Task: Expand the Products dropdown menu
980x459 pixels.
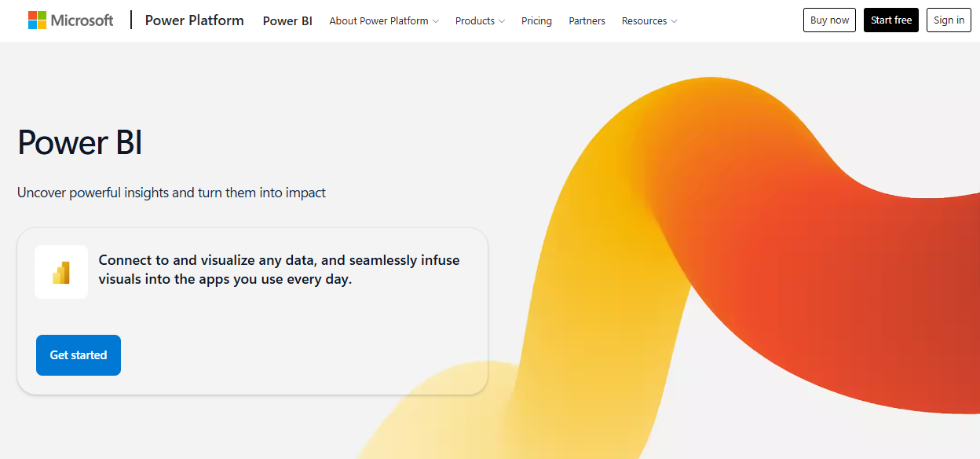Action: pyautogui.click(x=480, y=21)
